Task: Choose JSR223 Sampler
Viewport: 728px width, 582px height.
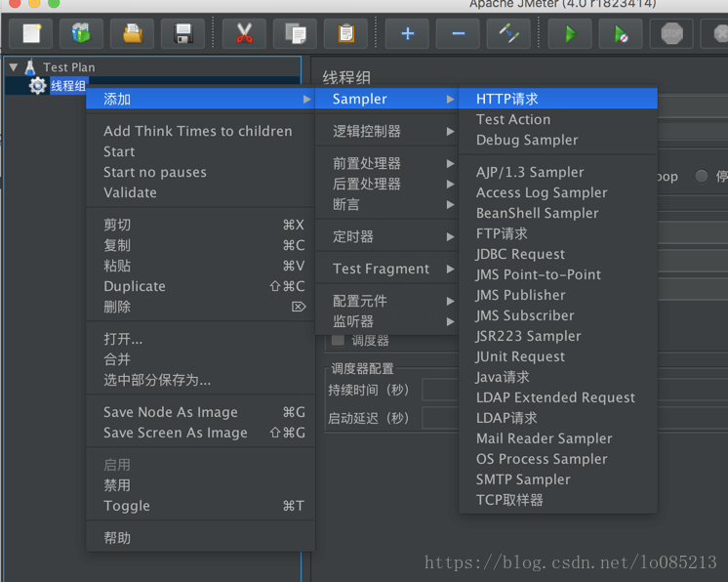Action: (558, 336)
